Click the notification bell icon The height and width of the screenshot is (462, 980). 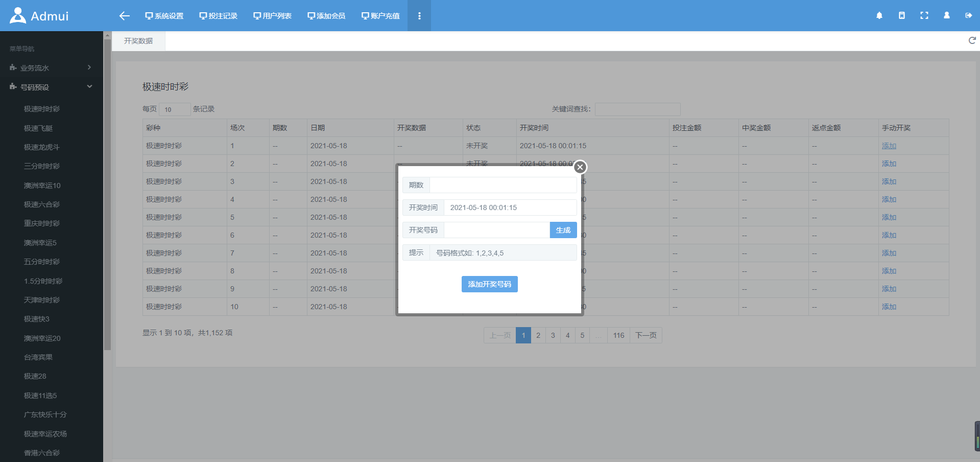[879, 16]
